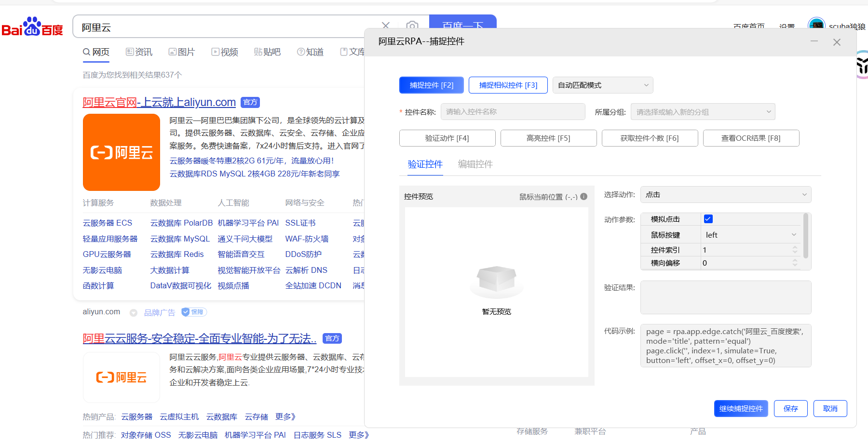The height and width of the screenshot is (443, 868).
Task: Click the 品牌广告 label
Action: (x=160, y=313)
